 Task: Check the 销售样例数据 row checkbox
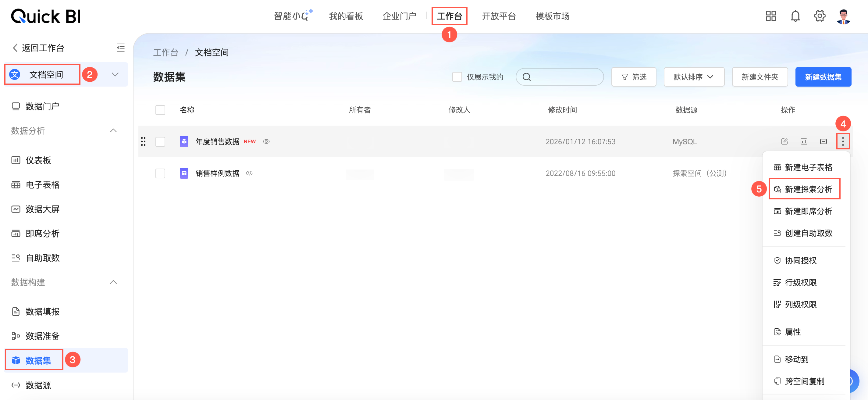click(160, 173)
